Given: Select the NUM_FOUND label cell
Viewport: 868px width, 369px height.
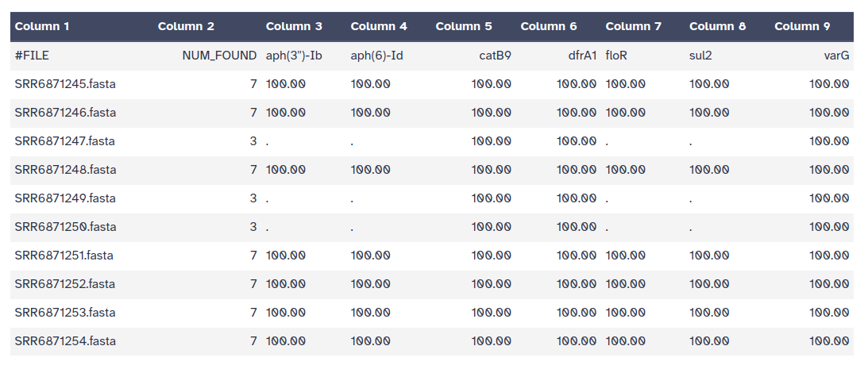Looking at the screenshot, I should click(x=219, y=56).
